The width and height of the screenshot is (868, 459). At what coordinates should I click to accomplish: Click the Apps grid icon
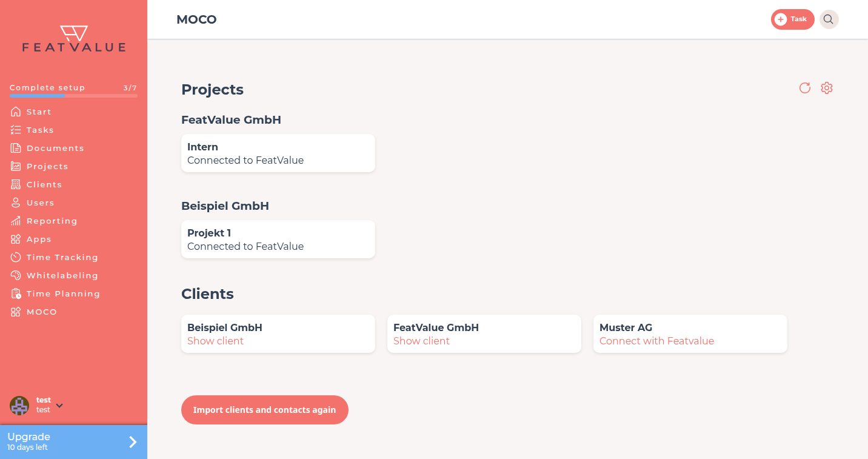tap(16, 239)
